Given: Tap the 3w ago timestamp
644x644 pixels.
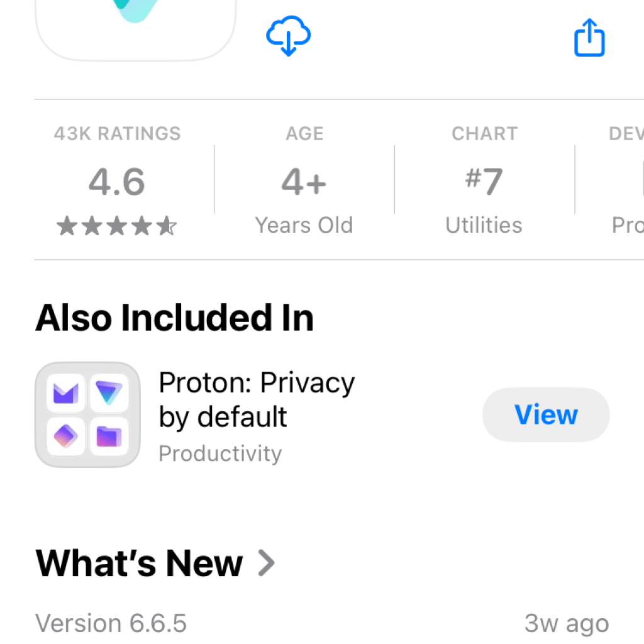Looking at the screenshot, I should click(x=565, y=623).
